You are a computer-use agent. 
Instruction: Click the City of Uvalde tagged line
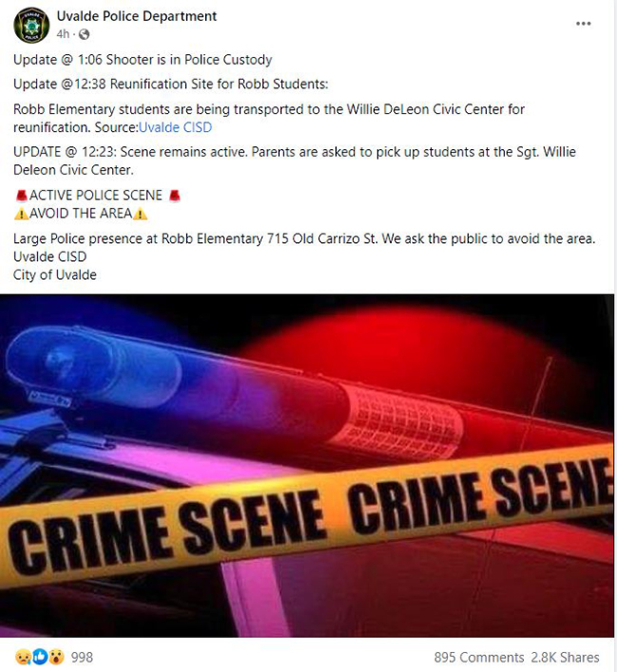coord(55,274)
